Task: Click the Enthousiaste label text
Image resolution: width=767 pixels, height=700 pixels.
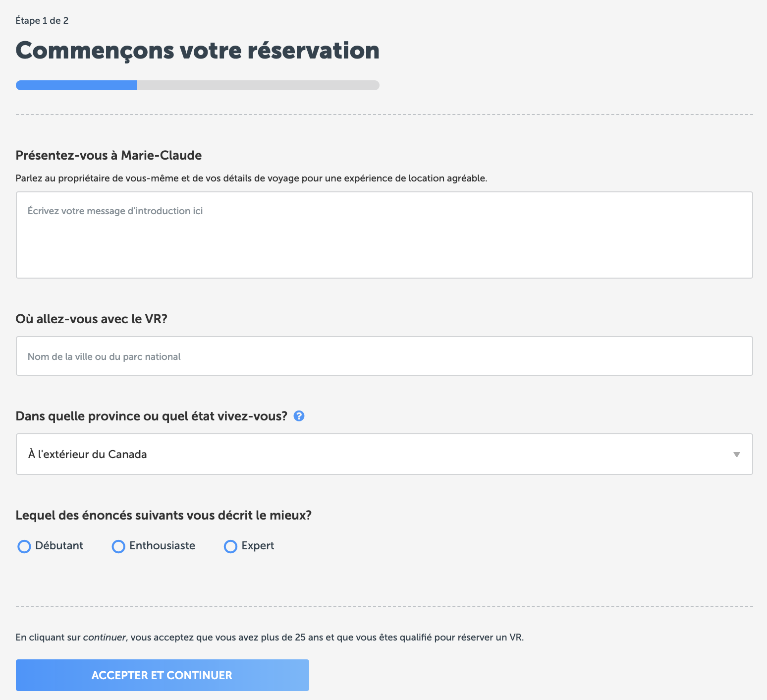Action: coord(162,546)
